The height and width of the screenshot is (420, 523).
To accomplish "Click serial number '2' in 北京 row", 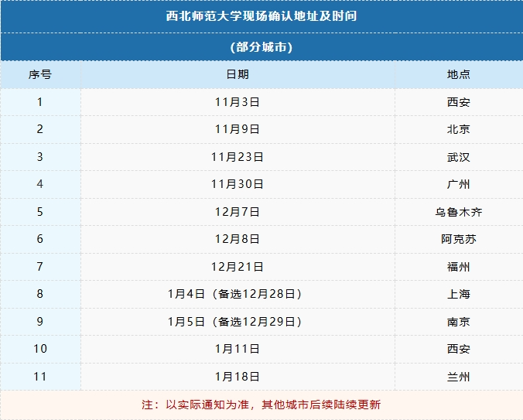I will [x=40, y=129].
